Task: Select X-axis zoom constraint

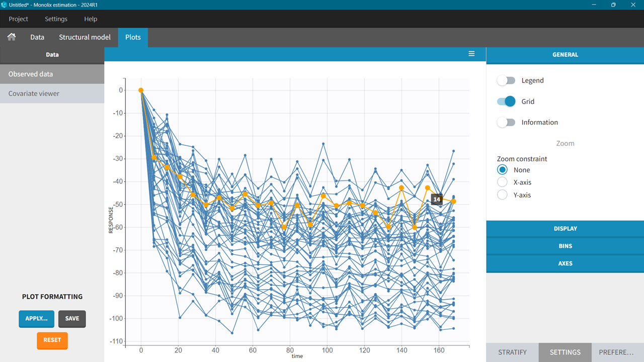Action: tap(502, 182)
